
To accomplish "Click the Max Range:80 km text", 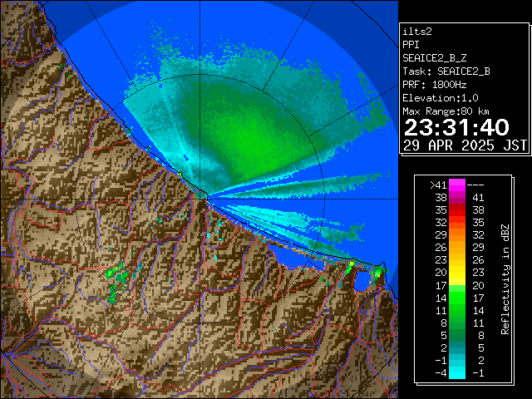I will point(446,111).
